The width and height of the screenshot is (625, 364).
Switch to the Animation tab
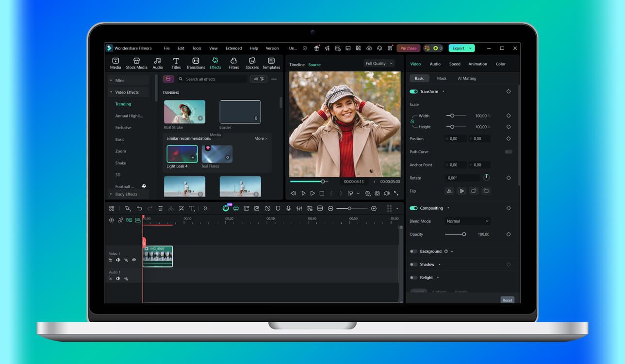click(x=477, y=64)
